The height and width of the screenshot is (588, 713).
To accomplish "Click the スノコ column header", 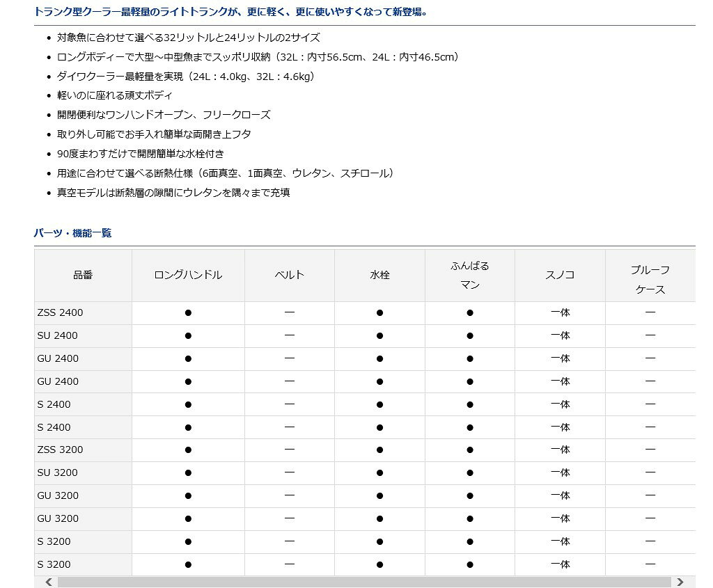I will pos(561,275).
